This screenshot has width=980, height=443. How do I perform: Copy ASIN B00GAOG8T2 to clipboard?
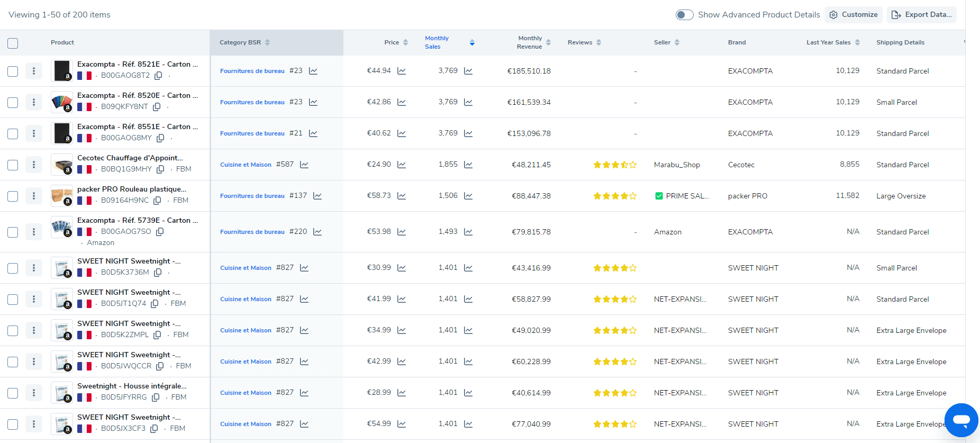coord(158,76)
